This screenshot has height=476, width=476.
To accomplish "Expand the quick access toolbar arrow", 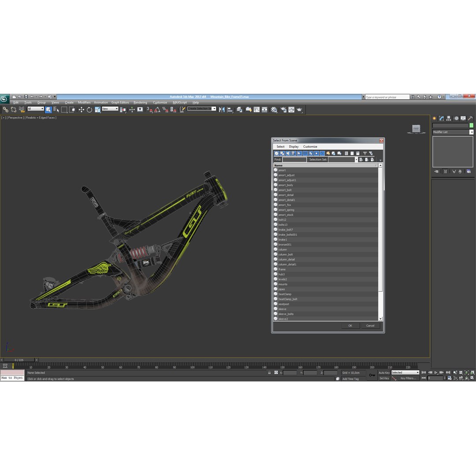I will pyautogui.click(x=55, y=97).
